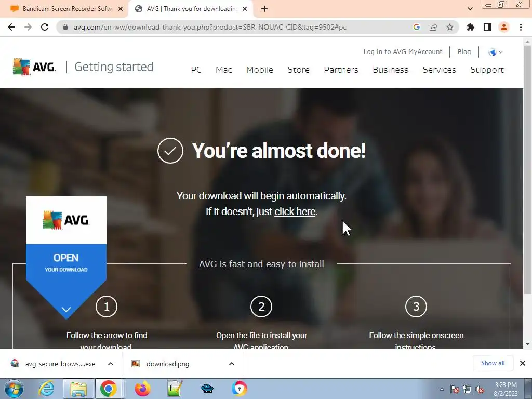Image resolution: width=532 pixels, height=399 pixels.
Task: Select the AVG Thank you tab
Action: (190, 9)
